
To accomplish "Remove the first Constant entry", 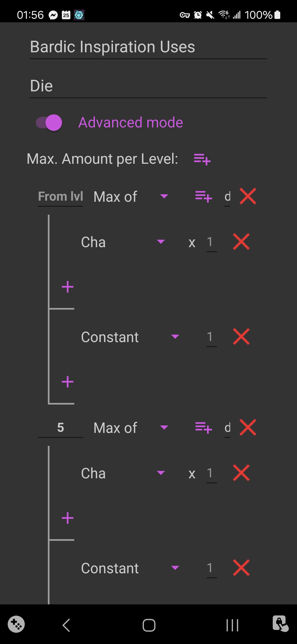I will coord(241,337).
